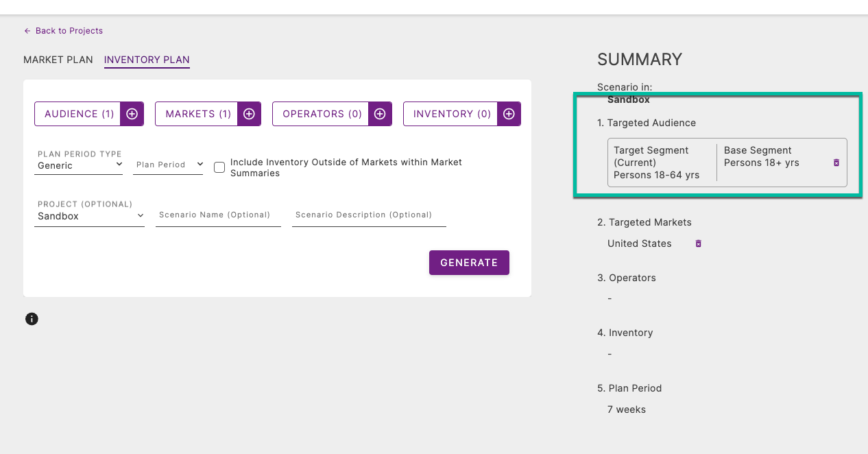The image size is (868, 454).
Task: Go back to Projects
Action: click(x=63, y=31)
